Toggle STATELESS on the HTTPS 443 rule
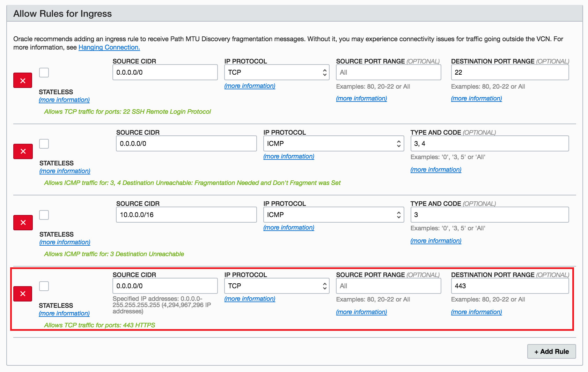This screenshot has height=372, width=588. pos(44,286)
